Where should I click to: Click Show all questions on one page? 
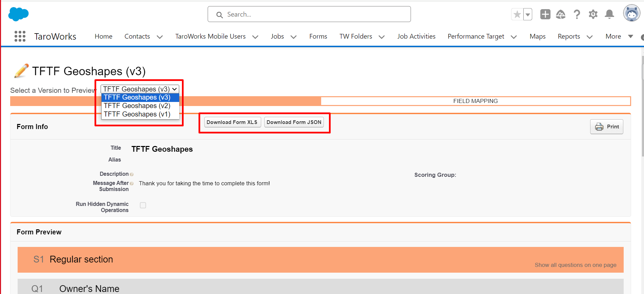[575, 265]
